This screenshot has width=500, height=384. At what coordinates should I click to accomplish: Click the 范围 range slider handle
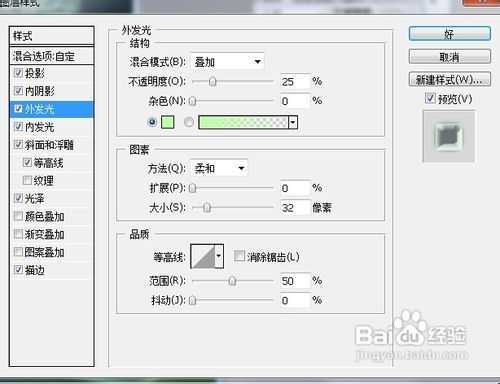[x=232, y=281]
